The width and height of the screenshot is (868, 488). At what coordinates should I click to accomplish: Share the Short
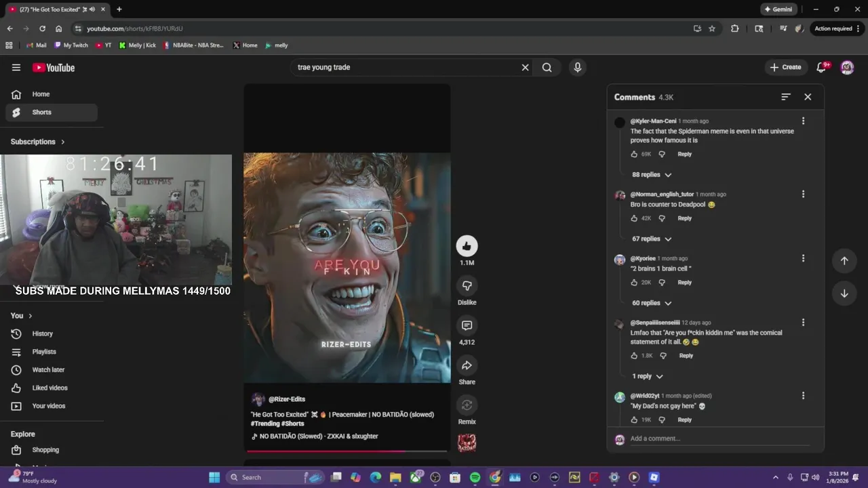coord(467,365)
